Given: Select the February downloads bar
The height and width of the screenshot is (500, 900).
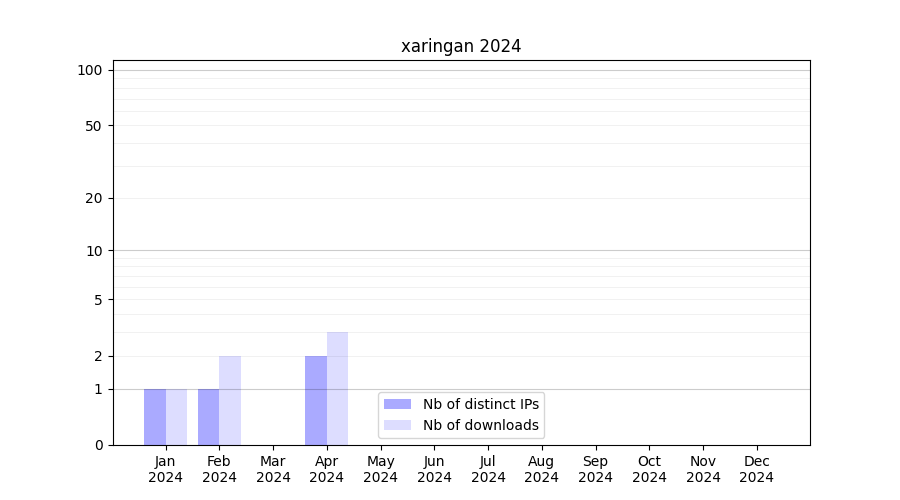Looking at the screenshot, I should pyautogui.click(x=230, y=401).
